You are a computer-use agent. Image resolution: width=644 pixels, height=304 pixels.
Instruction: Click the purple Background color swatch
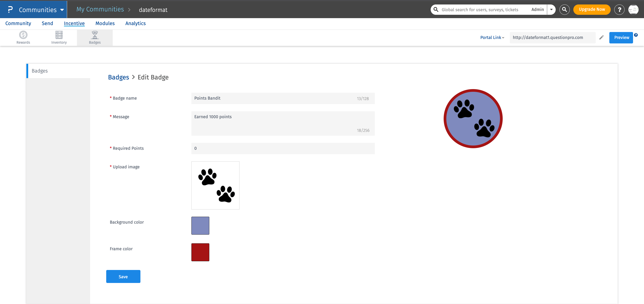(x=200, y=225)
